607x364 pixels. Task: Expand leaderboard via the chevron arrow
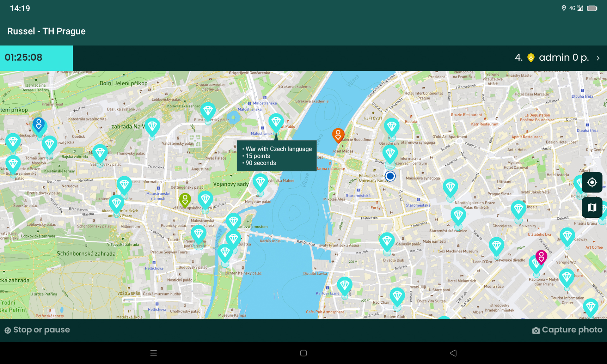pyautogui.click(x=598, y=58)
